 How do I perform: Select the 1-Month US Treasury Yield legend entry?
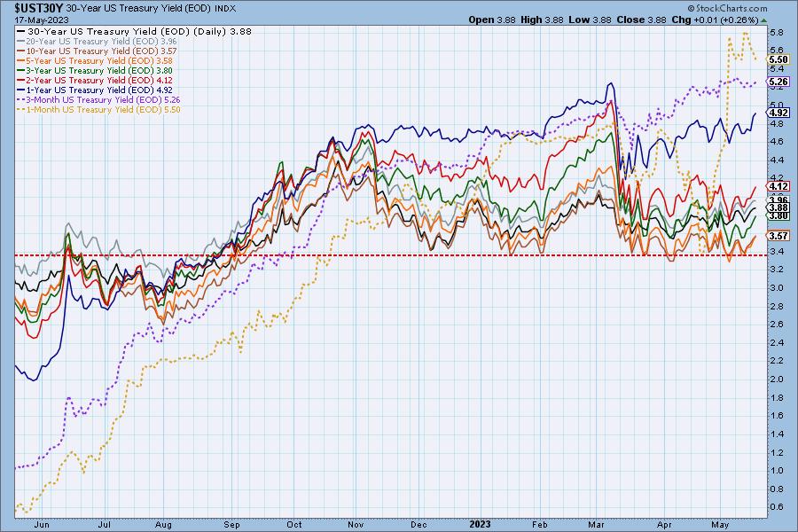click(98, 109)
